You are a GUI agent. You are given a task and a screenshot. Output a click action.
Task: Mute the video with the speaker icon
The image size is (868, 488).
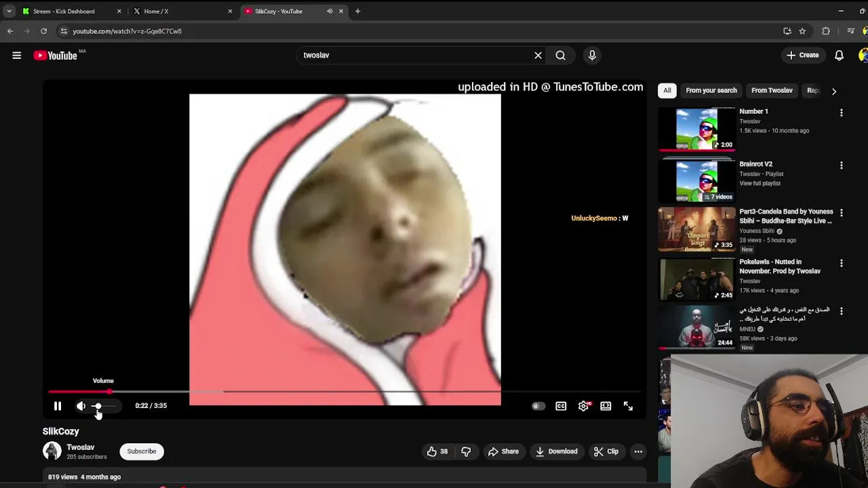[x=81, y=406]
